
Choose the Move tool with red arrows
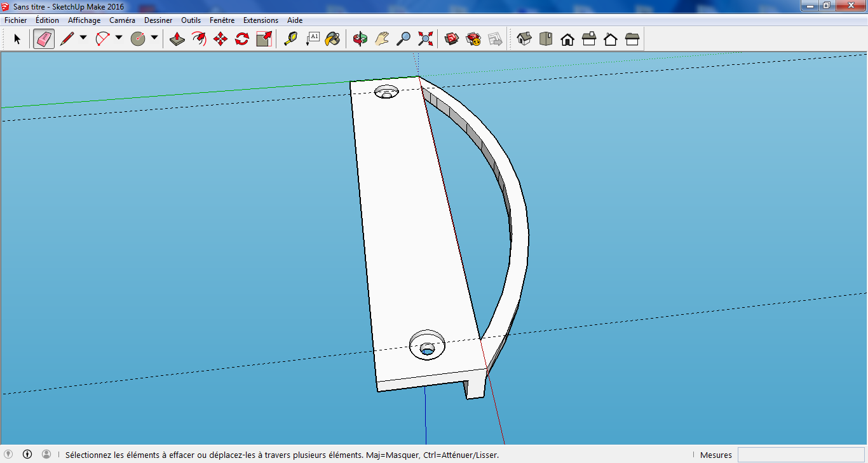click(x=220, y=39)
